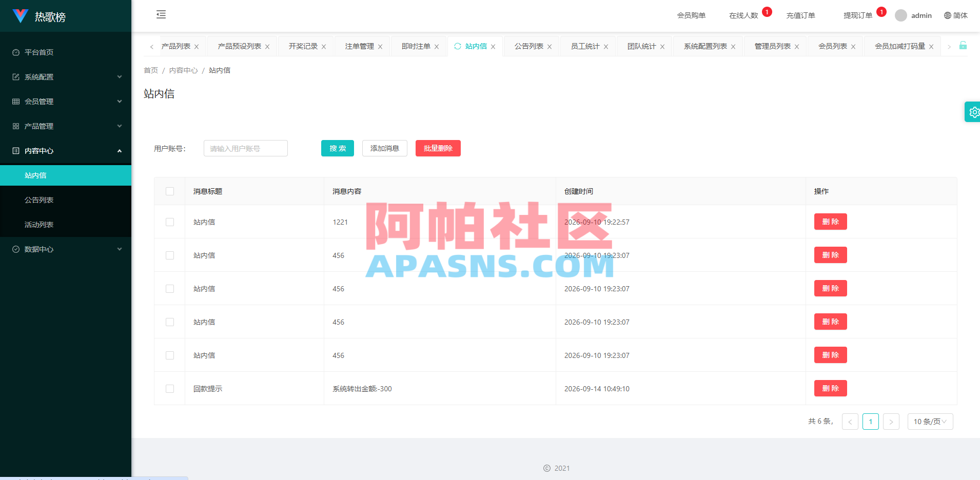Viewport: 980px width, 480px height.
Task: Open 公告列表 in the sidebar
Action: pyautogui.click(x=66, y=200)
